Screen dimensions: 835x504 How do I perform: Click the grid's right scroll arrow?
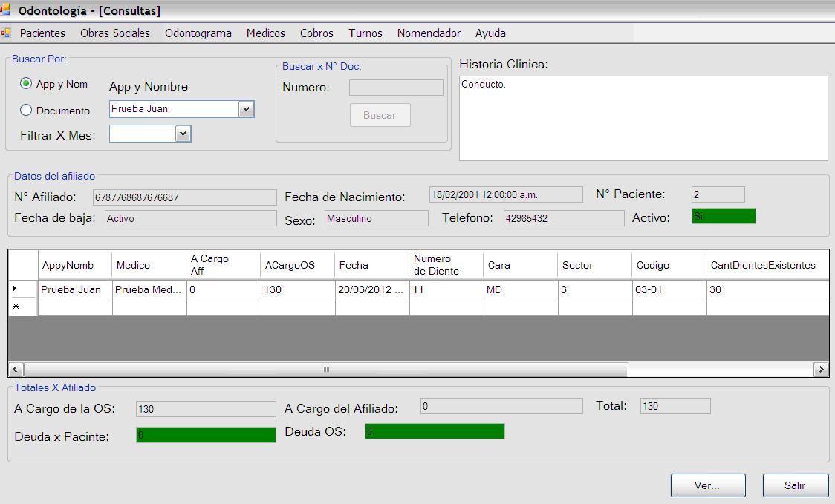pyautogui.click(x=821, y=369)
